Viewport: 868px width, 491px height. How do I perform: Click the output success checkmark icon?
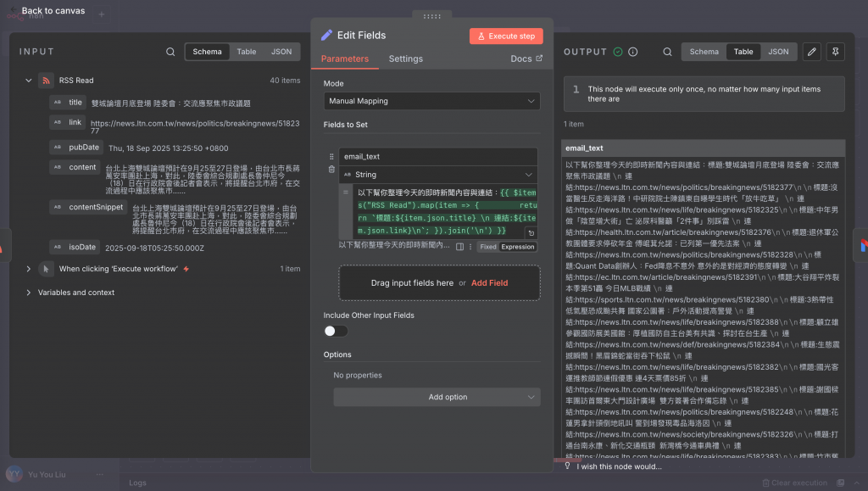click(618, 52)
